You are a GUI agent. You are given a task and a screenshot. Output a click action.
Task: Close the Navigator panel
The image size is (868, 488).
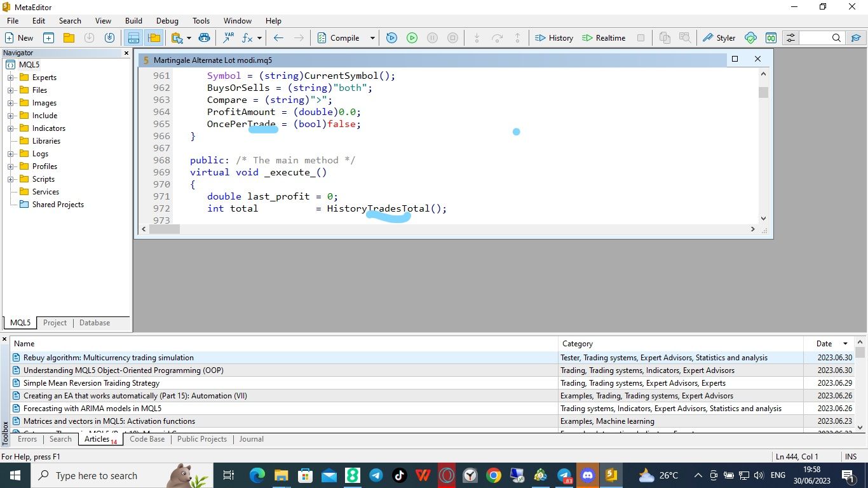[126, 53]
